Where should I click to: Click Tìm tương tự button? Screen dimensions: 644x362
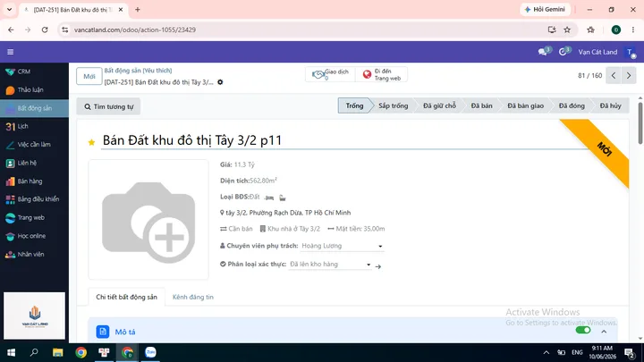(x=109, y=106)
